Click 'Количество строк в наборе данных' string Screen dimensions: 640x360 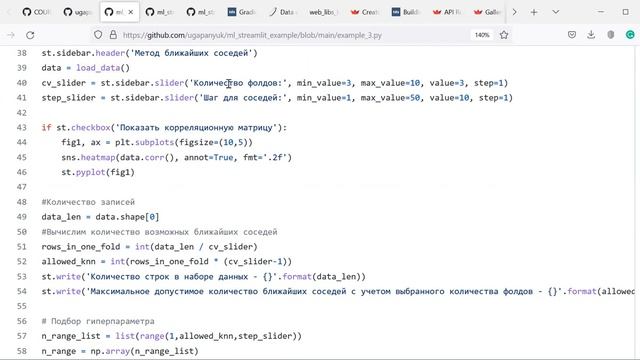(169, 277)
